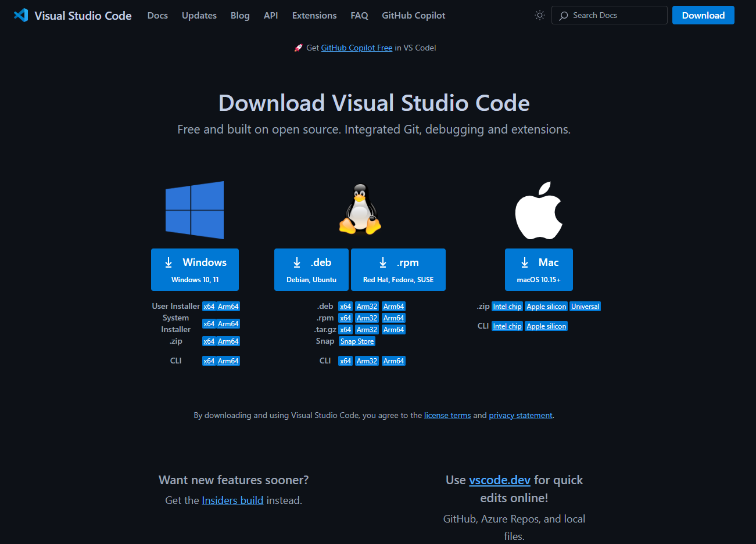Click the Windows logo image

point(195,210)
